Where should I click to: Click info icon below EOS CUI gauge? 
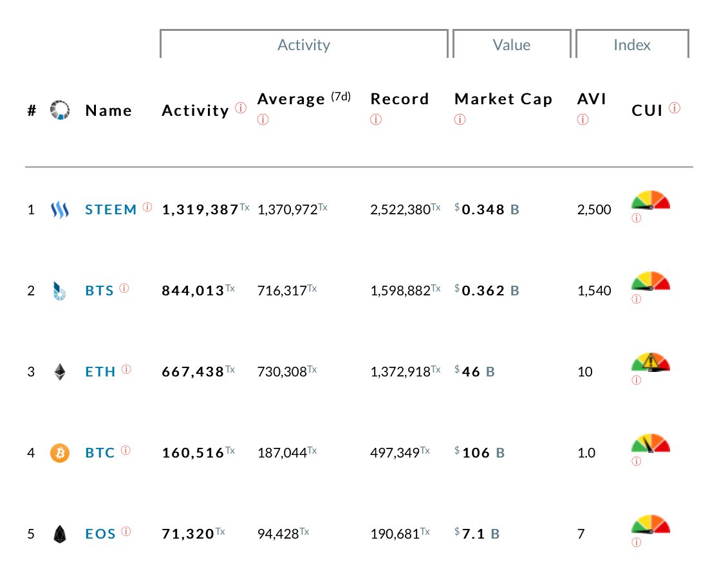(636, 542)
